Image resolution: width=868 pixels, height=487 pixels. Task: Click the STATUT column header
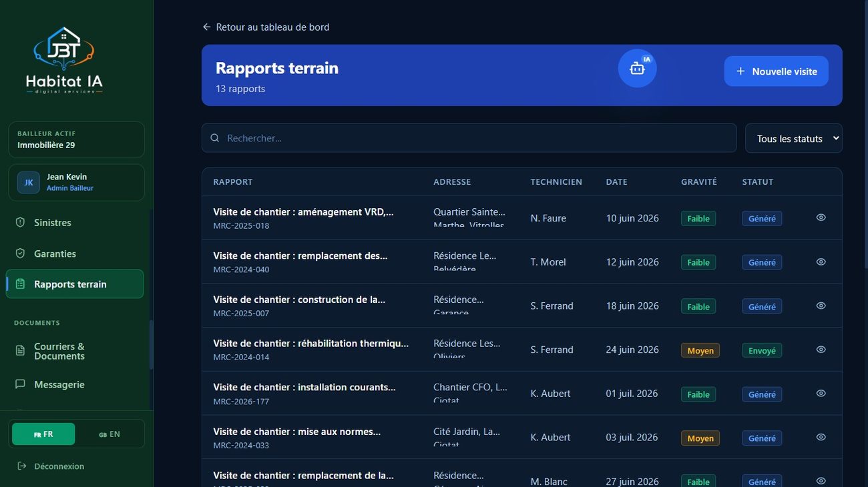758,182
